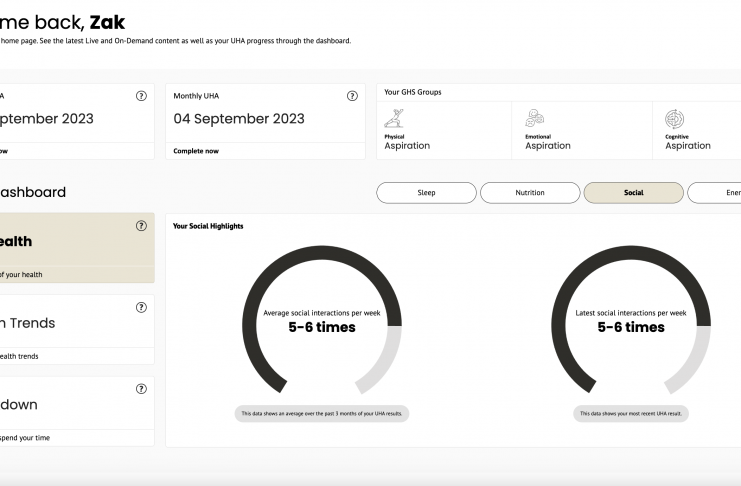
Task: Click the most recent UHA result note
Action: point(631,414)
